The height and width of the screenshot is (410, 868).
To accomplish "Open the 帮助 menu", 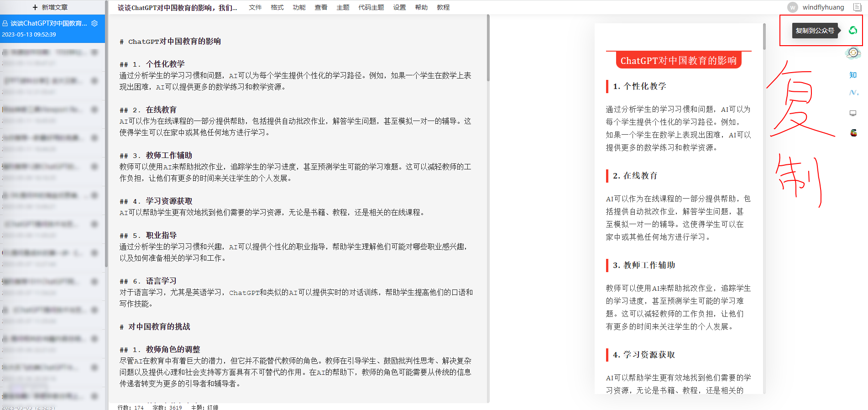I will [421, 7].
